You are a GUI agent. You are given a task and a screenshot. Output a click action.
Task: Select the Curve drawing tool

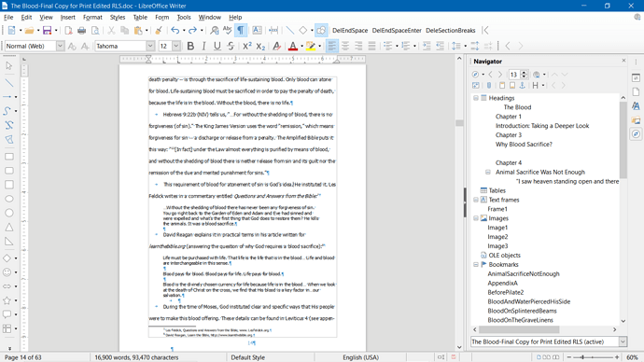7,111
